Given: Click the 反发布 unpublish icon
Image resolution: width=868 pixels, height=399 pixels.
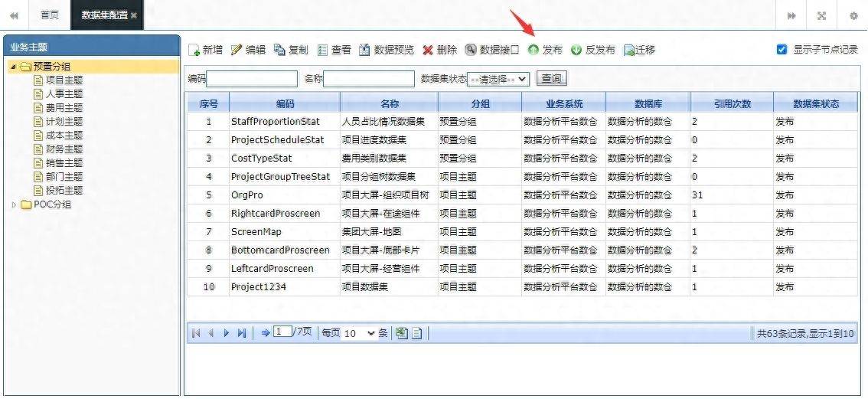Looking at the screenshot, I should (x=576, y=50).
